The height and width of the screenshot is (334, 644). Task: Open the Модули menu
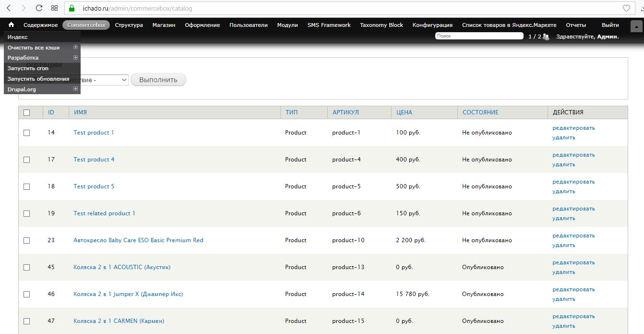tap(287, 25)
